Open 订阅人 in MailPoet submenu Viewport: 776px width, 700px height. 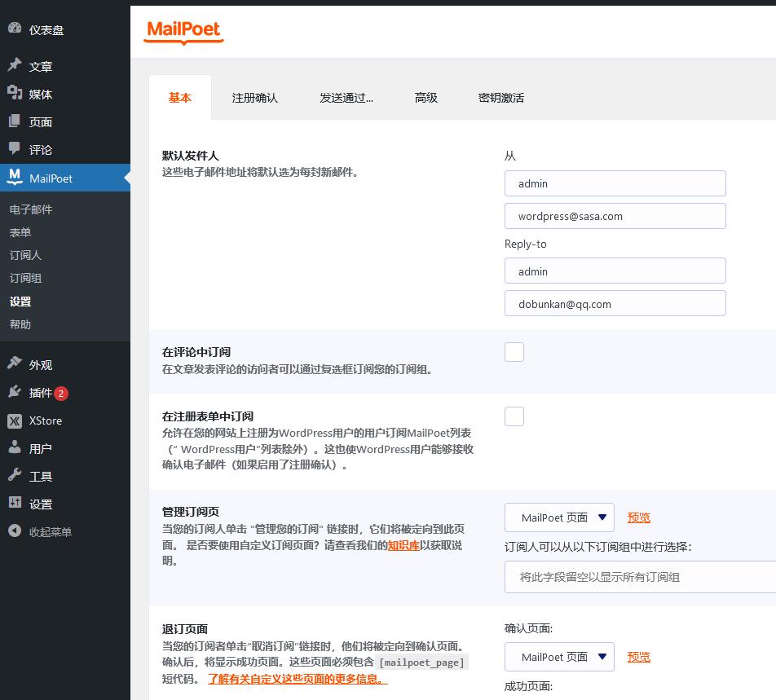(x=25, y=255)
